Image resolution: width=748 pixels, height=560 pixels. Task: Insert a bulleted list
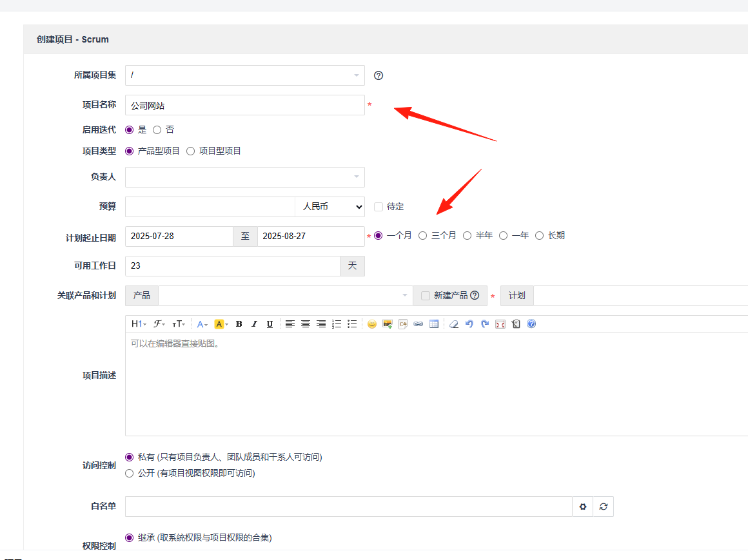tap(352, 324)
